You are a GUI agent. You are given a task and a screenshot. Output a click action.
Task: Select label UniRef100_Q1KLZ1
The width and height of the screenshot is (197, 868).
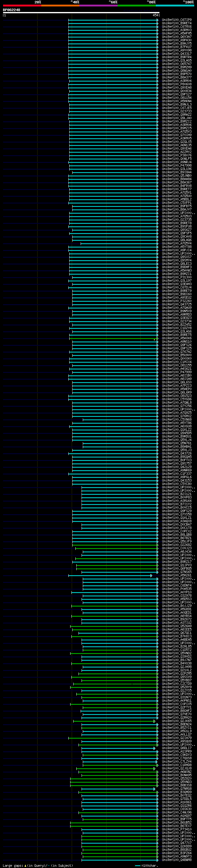(177, 518)
